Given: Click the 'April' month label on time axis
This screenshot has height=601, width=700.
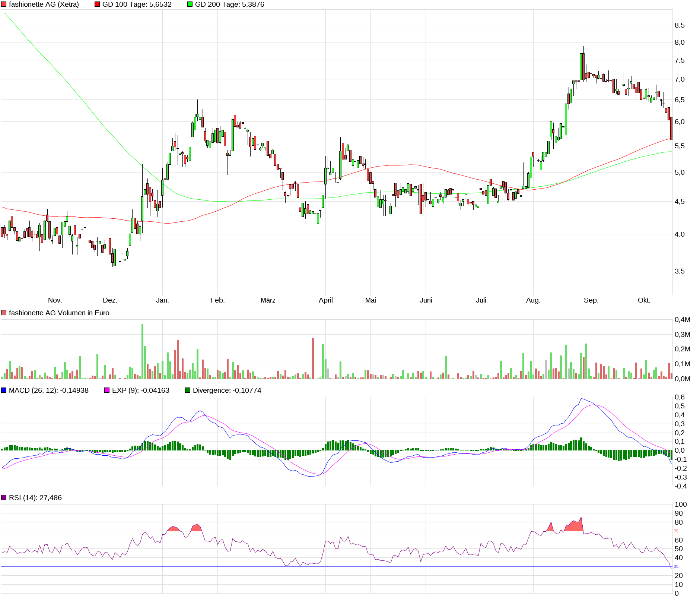Looking at the screenshot, I should [x=325, y=300].
